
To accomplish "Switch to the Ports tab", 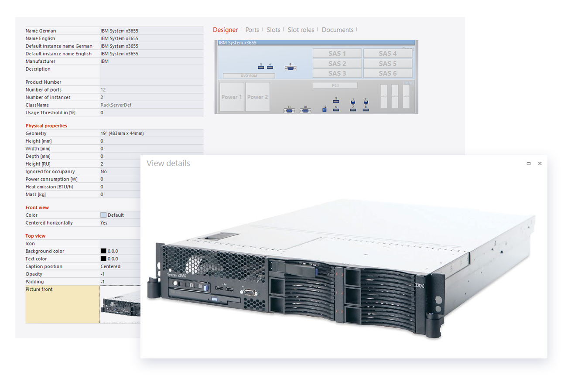I will coord(252,30).
